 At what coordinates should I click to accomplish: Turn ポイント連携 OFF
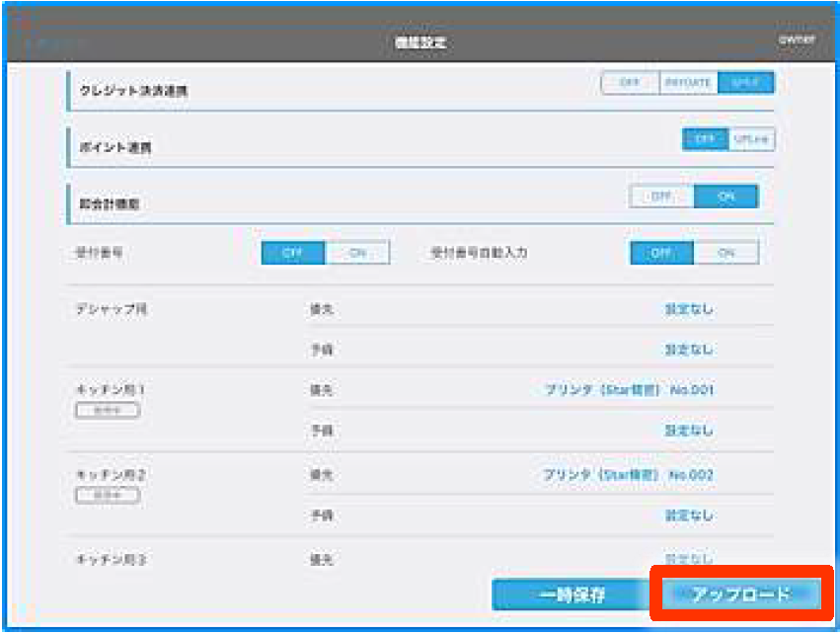point(705,139)
